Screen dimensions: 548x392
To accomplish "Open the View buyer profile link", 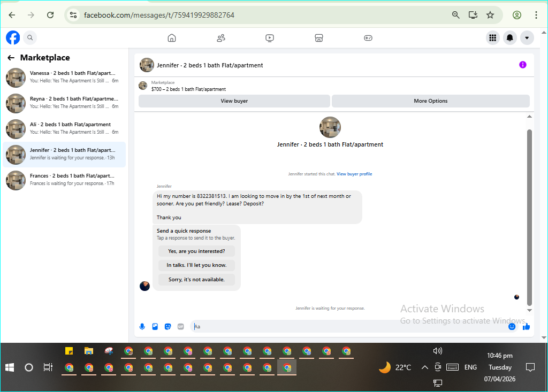I will click(354, 174).
